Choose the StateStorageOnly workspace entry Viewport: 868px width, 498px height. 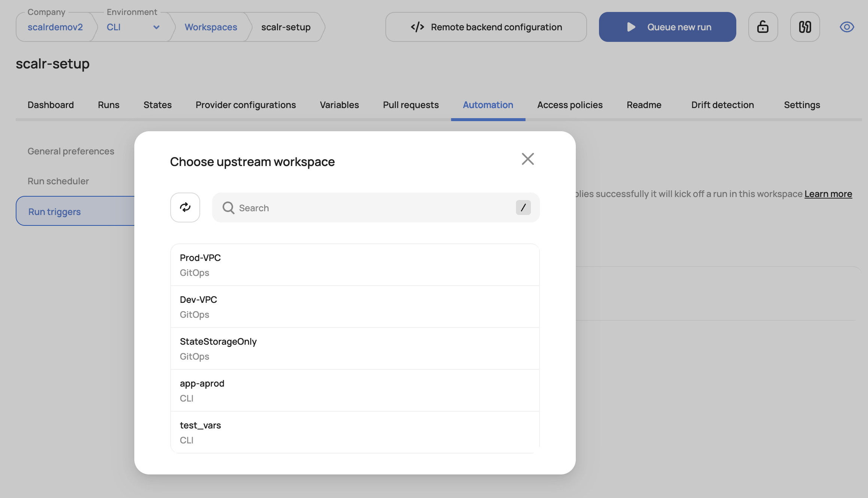pyautogui.click(x=354, y=349)
